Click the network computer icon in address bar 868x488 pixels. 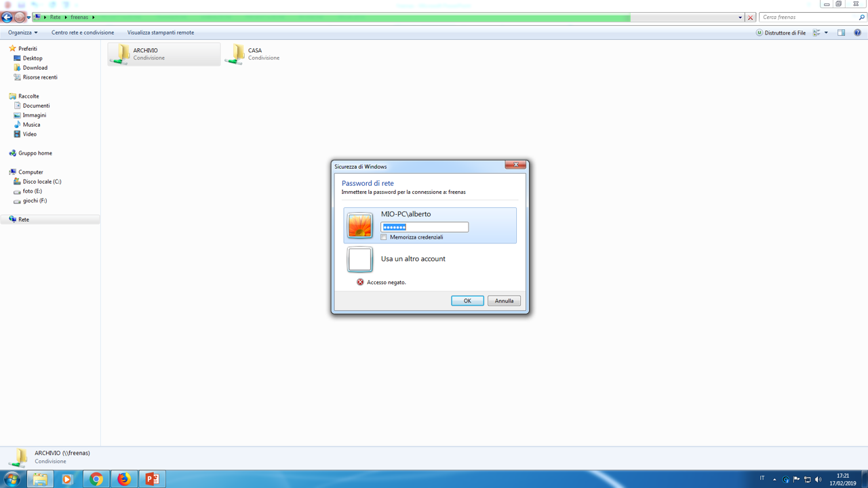click(37, 17)
